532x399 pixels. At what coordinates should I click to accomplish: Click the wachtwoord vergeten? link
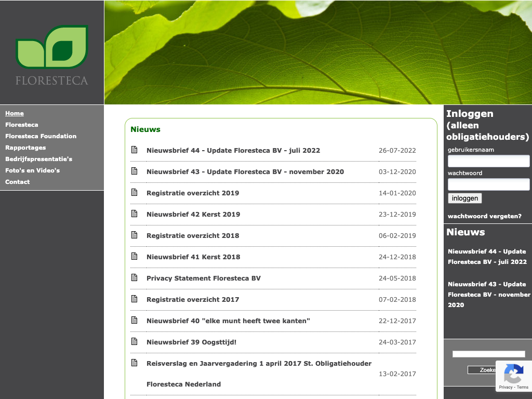point(484,216)
